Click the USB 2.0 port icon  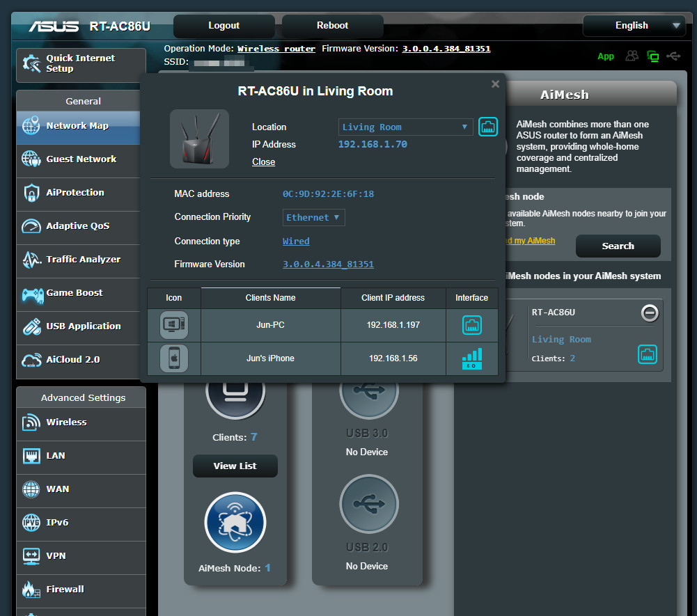tap(368, 504)
